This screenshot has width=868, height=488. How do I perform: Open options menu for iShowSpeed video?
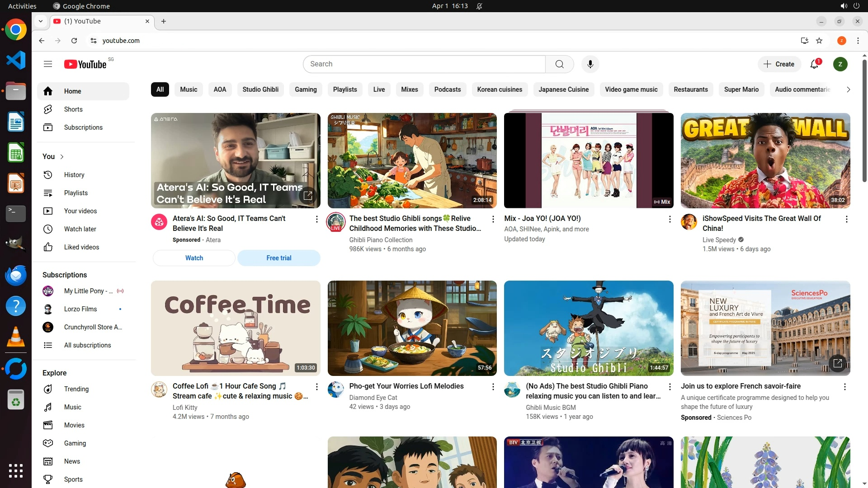[846, 219]
